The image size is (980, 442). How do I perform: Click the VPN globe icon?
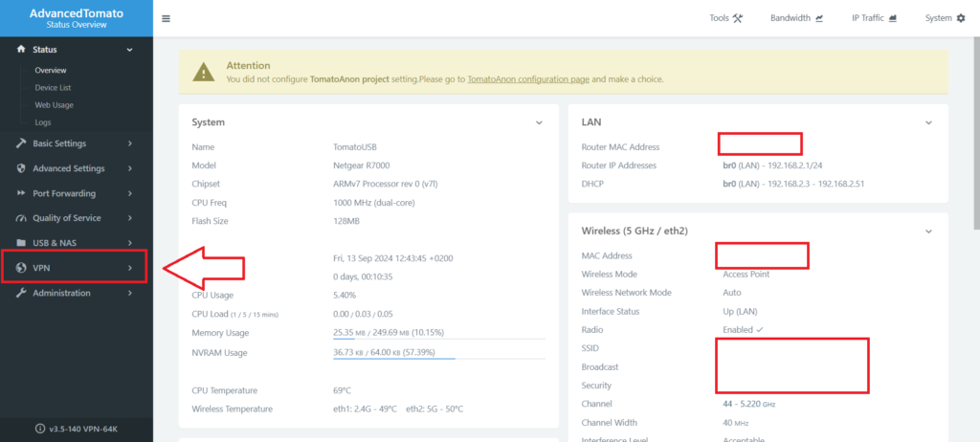pyautogui.click(x=21, y=268)
